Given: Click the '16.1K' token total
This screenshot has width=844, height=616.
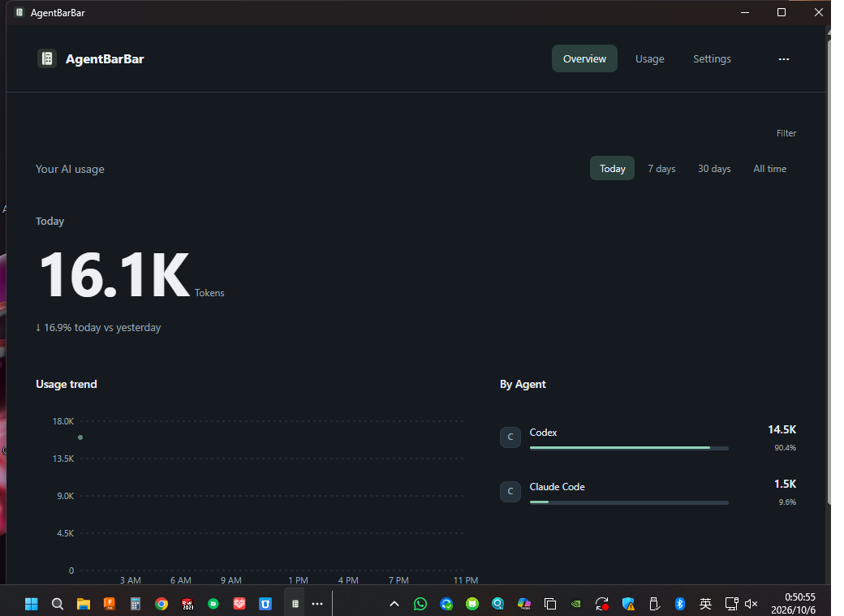Looking at the screenshot, I should 114,274.
